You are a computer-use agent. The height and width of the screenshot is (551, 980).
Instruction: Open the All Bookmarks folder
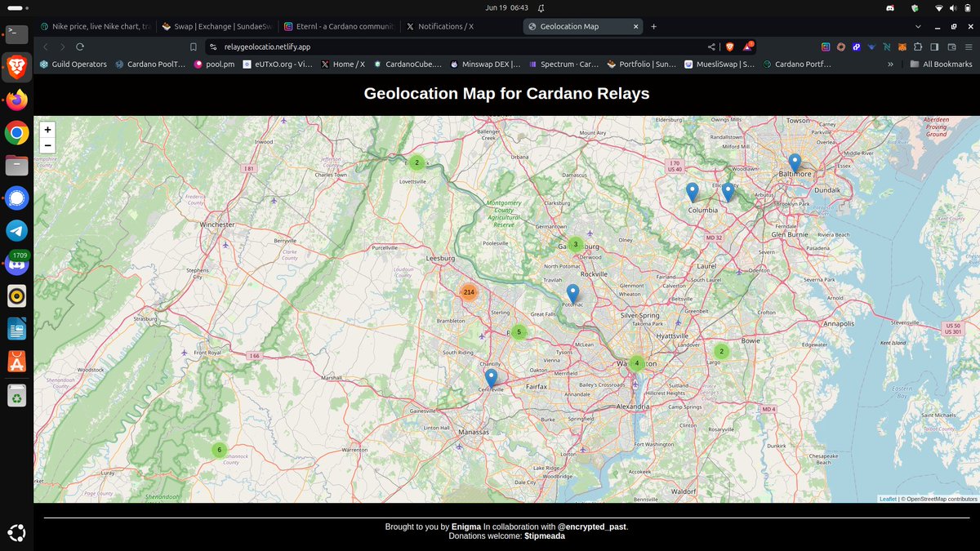pos(942,64)
